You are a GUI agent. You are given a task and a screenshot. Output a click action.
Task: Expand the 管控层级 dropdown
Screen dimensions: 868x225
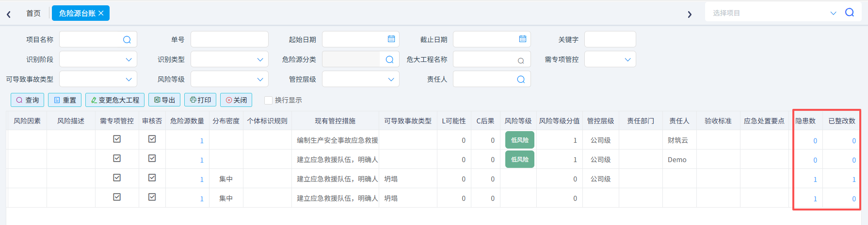tap(391, 79)
